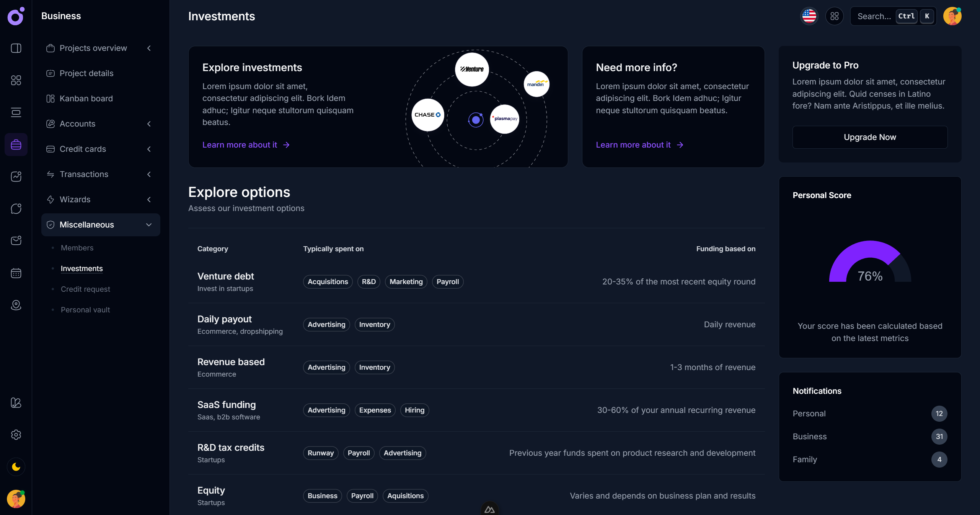Toggle the sidebar panel icon
The image size is (980, 515).
16,48
